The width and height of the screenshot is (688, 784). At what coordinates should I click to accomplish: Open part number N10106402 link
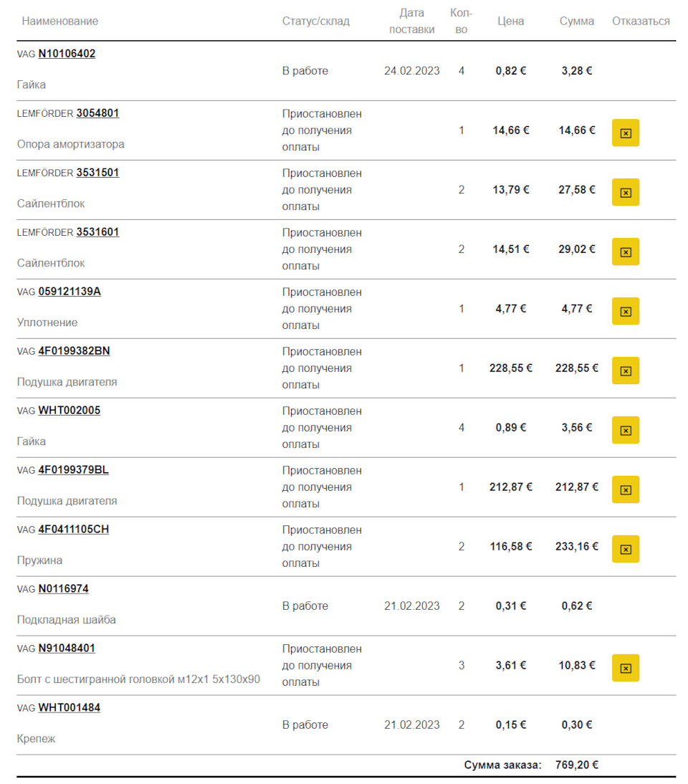(67, 54)
